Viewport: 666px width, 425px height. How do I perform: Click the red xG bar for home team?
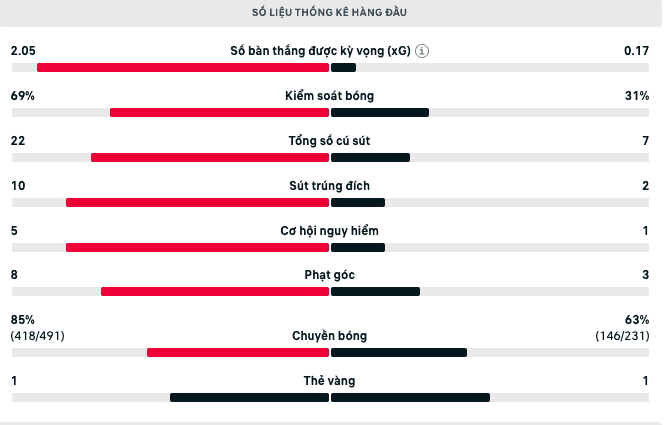(x=183, y=68)
